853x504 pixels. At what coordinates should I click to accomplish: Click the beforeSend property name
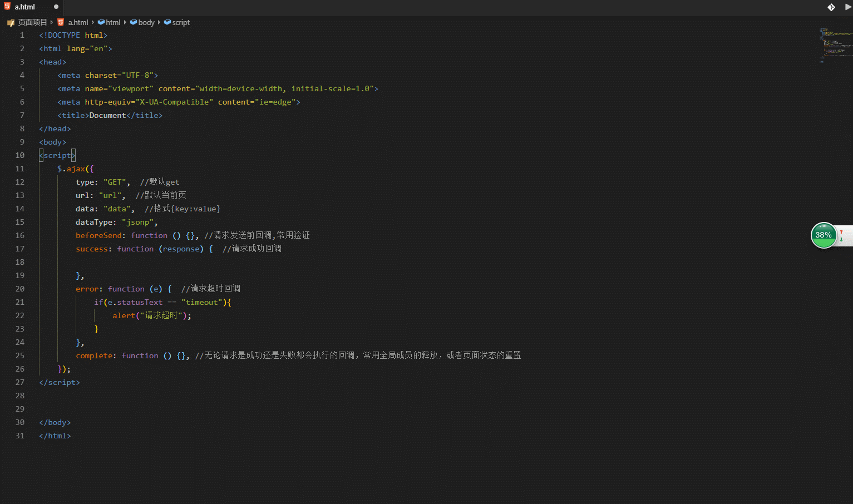point(98,235)
